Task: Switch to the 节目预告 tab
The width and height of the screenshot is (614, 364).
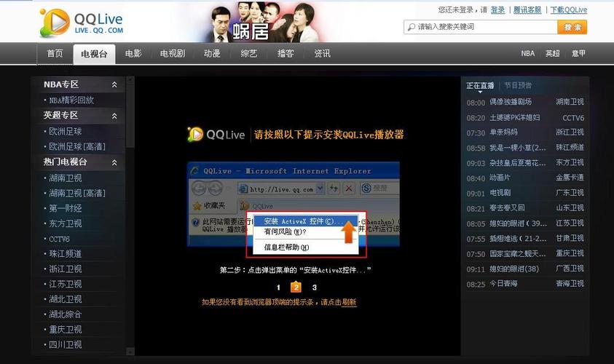Action: point(518,86)
